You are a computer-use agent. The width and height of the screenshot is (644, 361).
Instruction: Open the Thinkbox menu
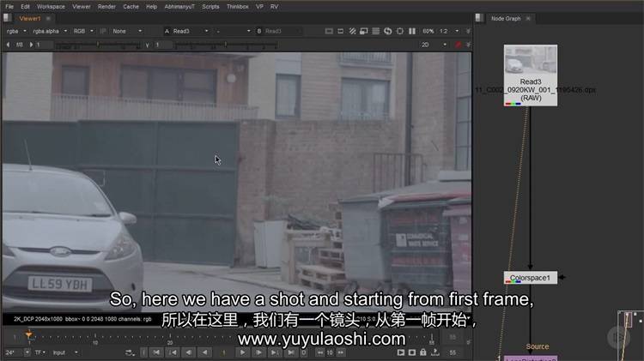(237, 7)
